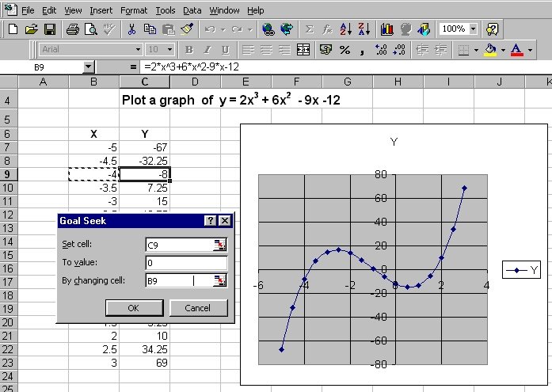Click the Save icon in the toolbar
This screenshot has height=392, width=552.
49,29
